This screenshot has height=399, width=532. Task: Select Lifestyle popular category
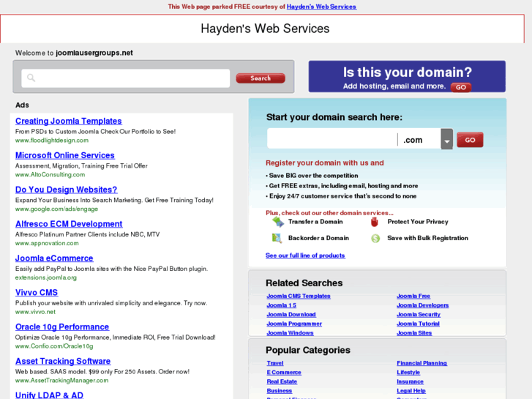(408, 372)
